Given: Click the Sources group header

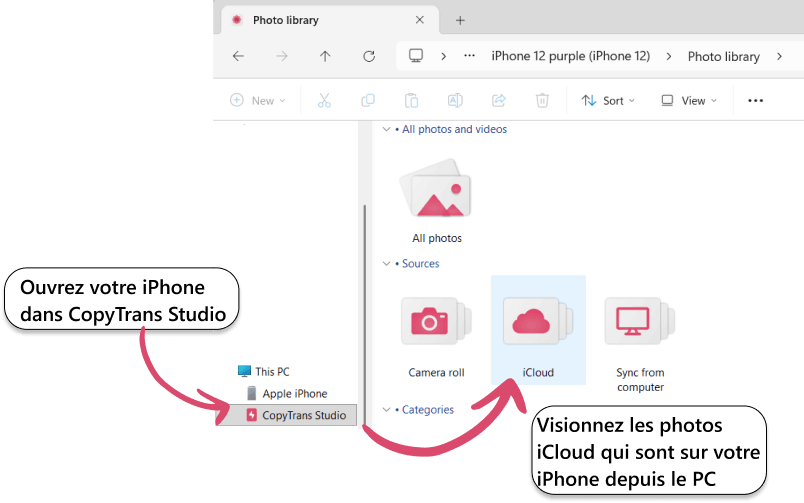Looking at the screenshot, I should coord(420,264).
